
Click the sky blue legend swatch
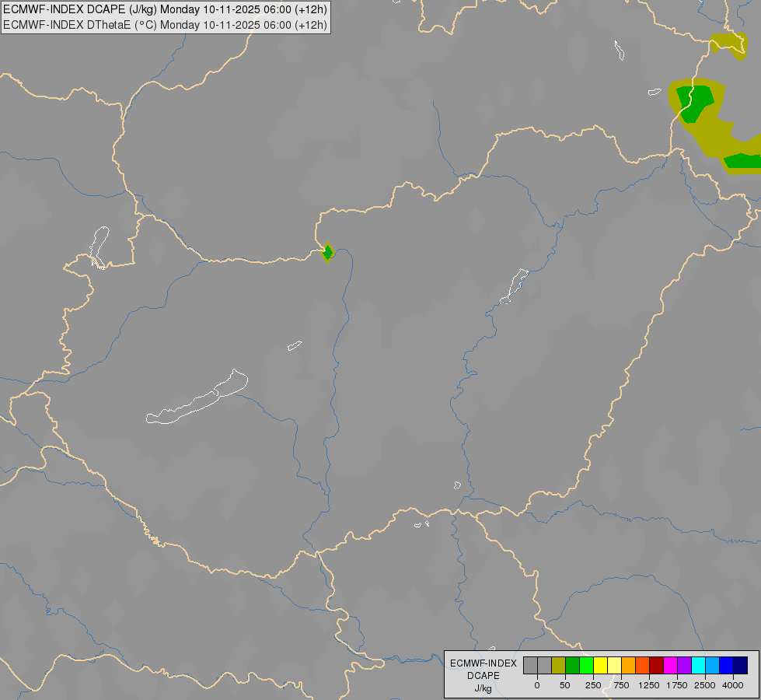coord(713,665)
